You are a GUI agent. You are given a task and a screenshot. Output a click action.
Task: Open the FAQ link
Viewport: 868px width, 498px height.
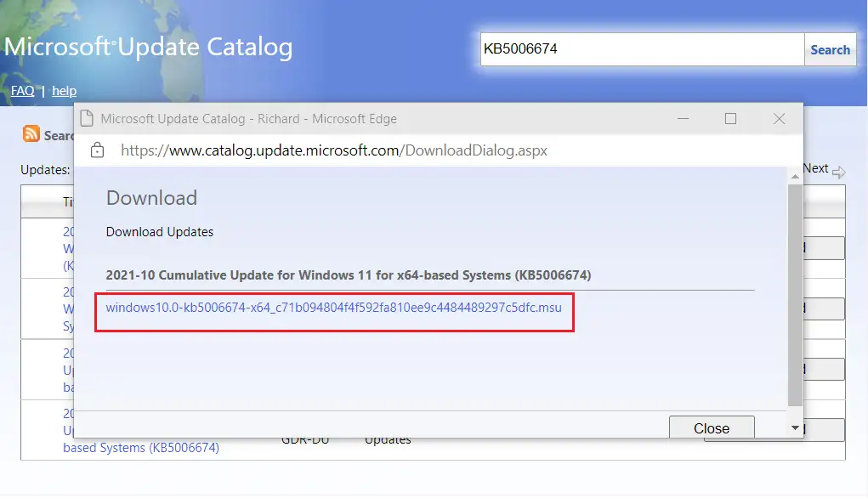[x=23, y=91]
